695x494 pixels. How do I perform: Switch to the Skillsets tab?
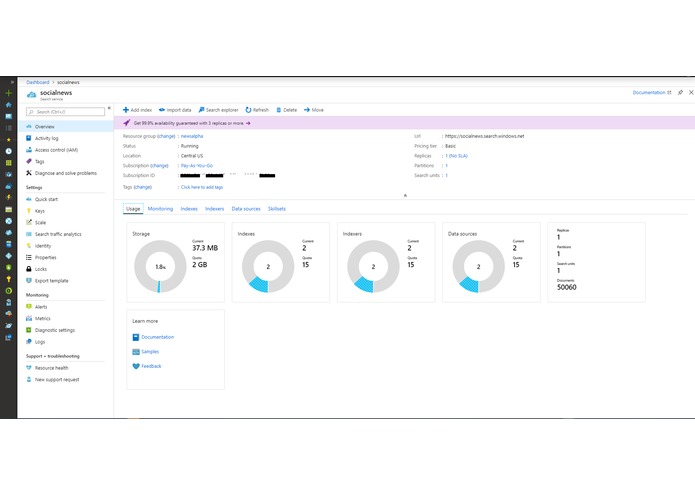277,209
